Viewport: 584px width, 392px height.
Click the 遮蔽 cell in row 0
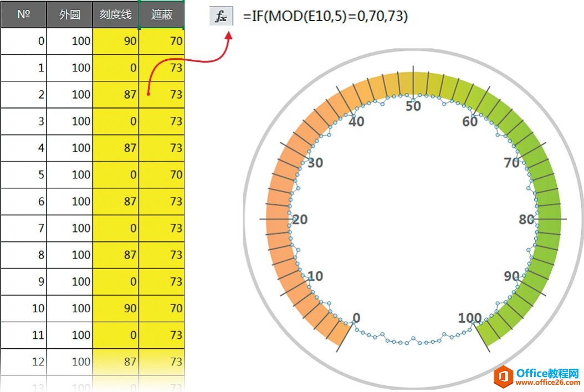tap(162, 41)
